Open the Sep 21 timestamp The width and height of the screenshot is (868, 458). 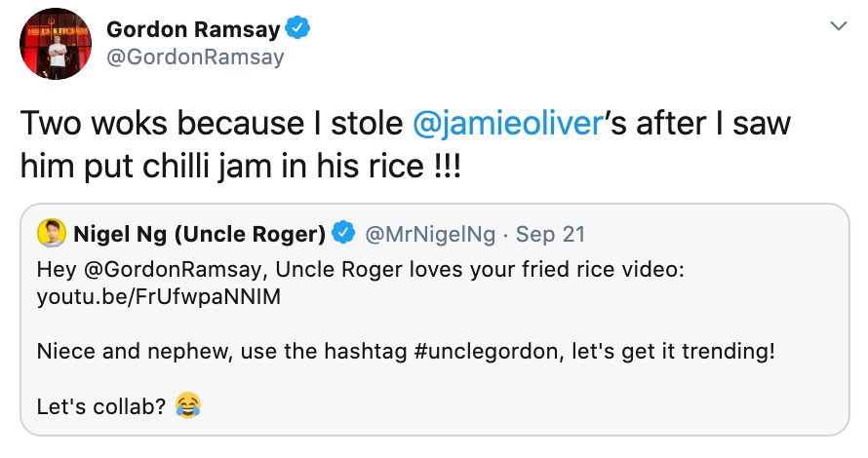[550, 234]
